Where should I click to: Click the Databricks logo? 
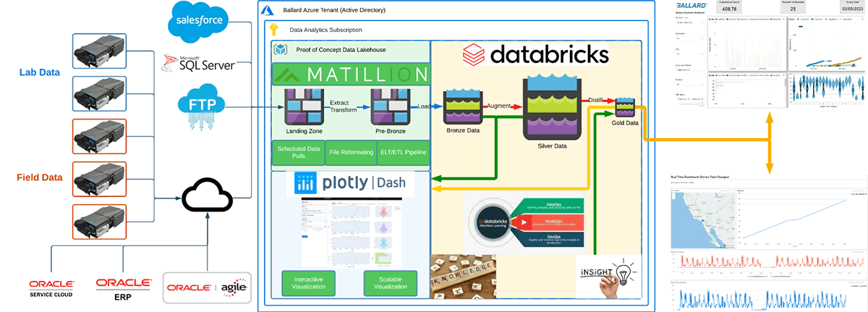(536, 55)
